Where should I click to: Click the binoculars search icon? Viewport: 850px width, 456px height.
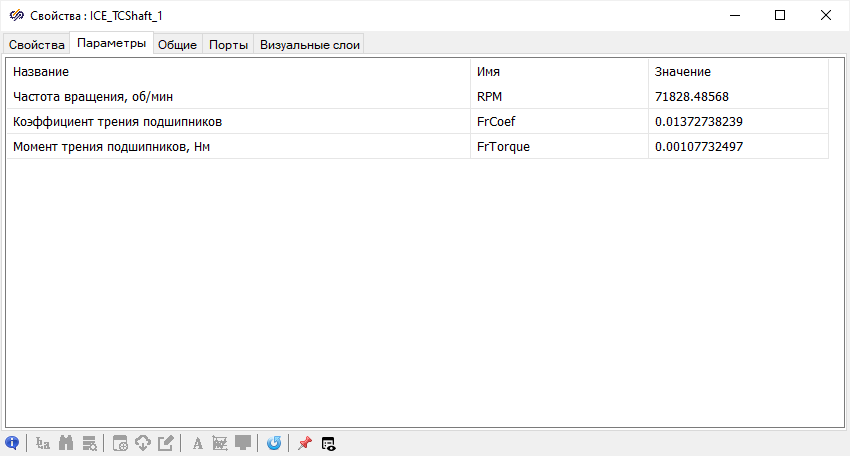67,443
